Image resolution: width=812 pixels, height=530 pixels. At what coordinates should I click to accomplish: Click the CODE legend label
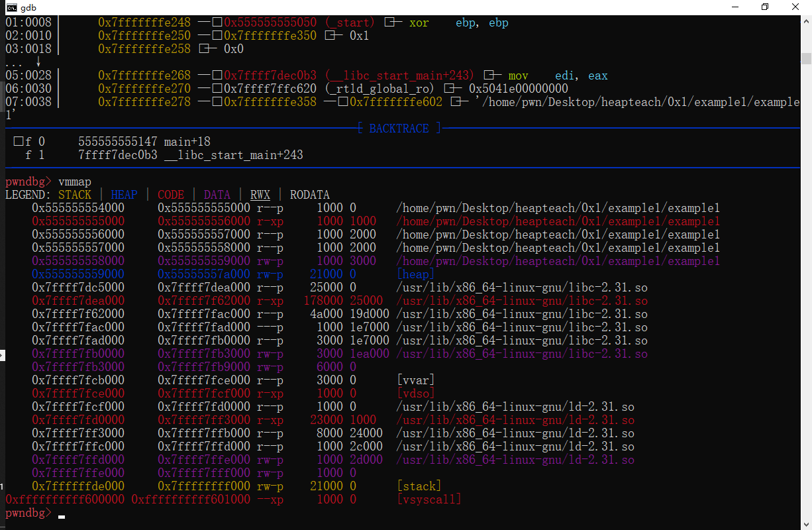[171, 195]
